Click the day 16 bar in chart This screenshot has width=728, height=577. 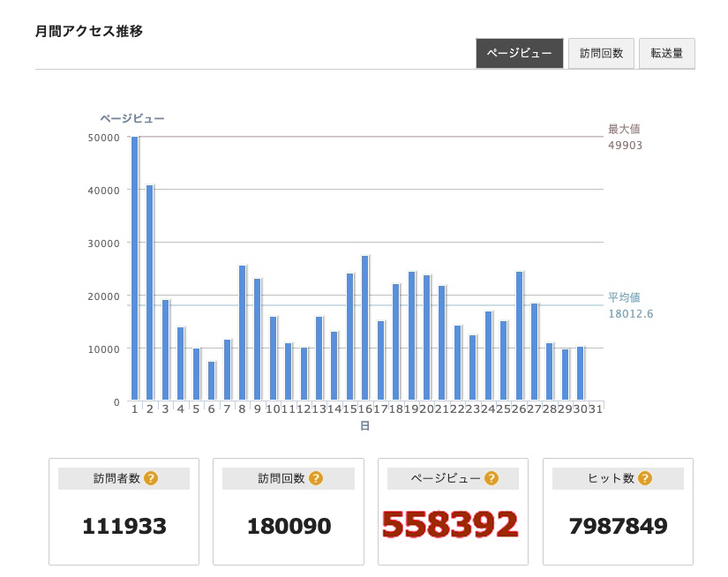[x=365, y=327]
